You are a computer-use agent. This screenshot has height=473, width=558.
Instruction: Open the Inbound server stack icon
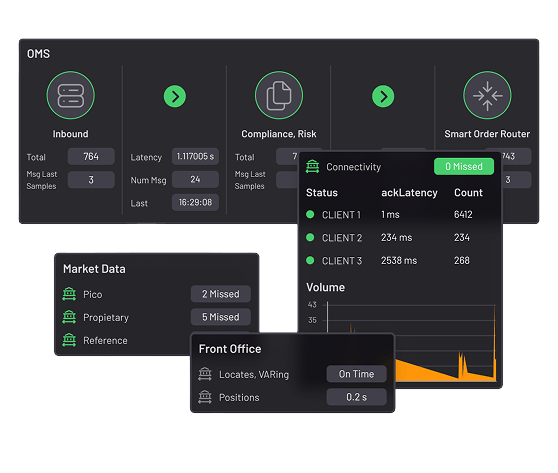(70, 95)
